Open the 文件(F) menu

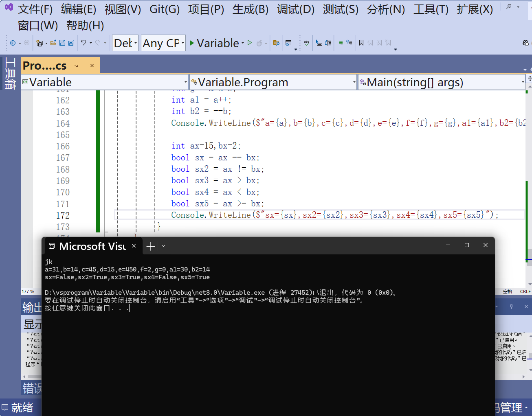click(35, 9)
